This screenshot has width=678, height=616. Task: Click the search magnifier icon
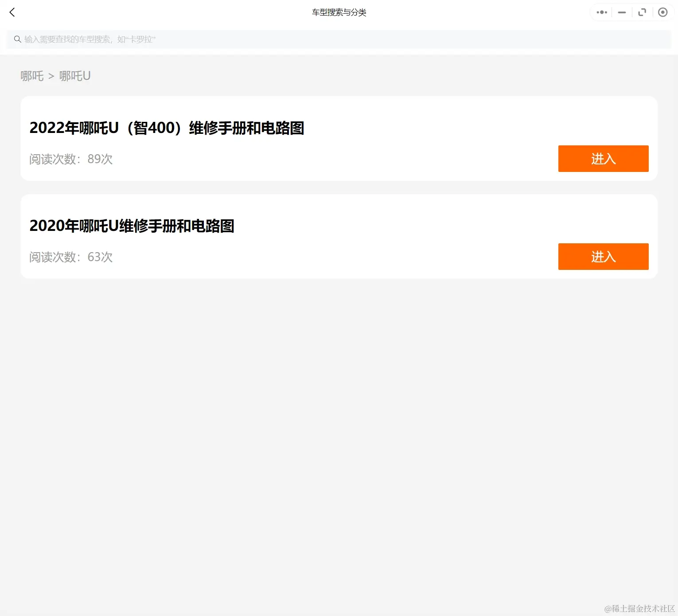pos(17,39)
